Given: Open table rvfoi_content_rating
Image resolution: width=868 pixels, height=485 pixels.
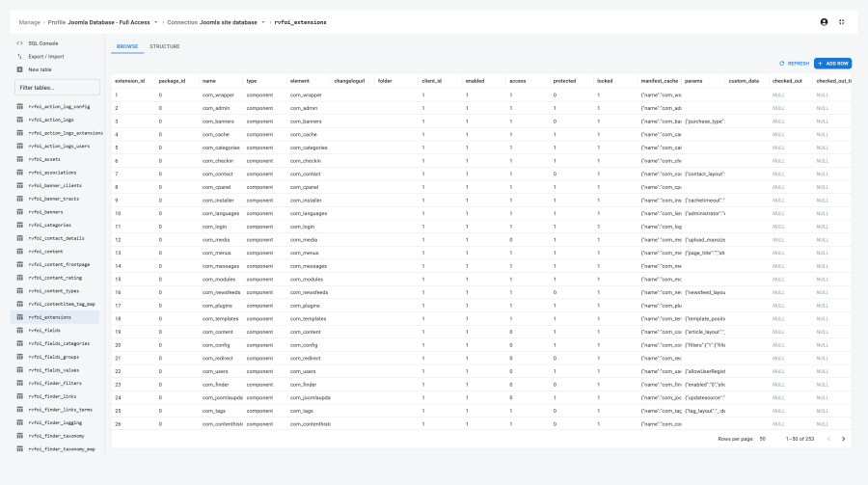Looking at the screenshot, I should [55, 278].
